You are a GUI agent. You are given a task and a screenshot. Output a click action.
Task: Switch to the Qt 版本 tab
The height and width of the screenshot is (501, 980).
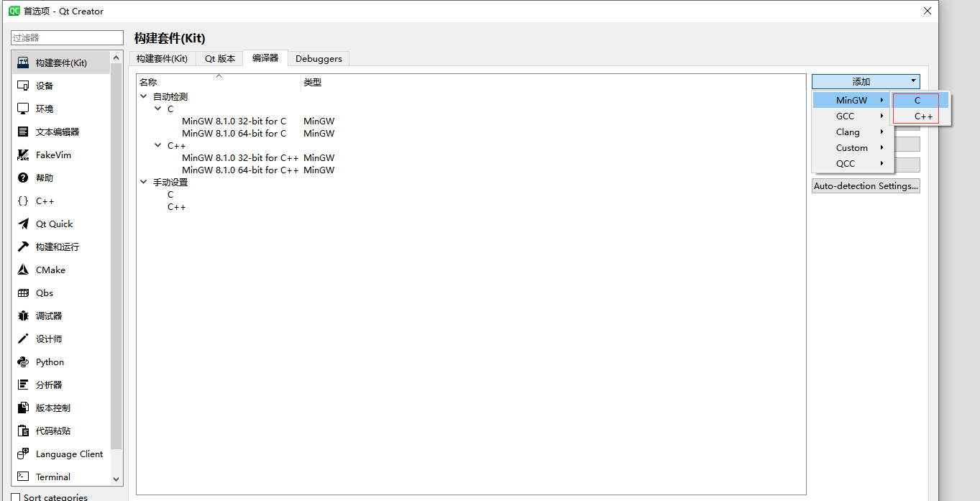coord(219,59)
